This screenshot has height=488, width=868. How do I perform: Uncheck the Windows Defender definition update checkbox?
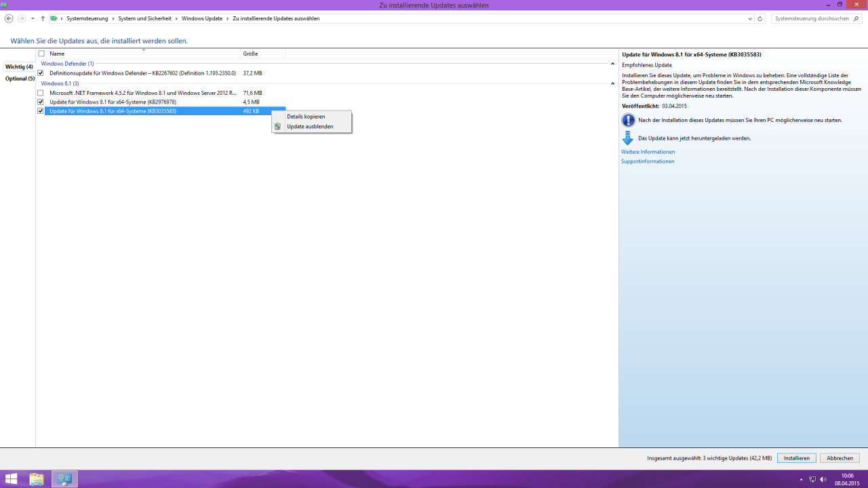pyautogui.click(x=41, y=73)
